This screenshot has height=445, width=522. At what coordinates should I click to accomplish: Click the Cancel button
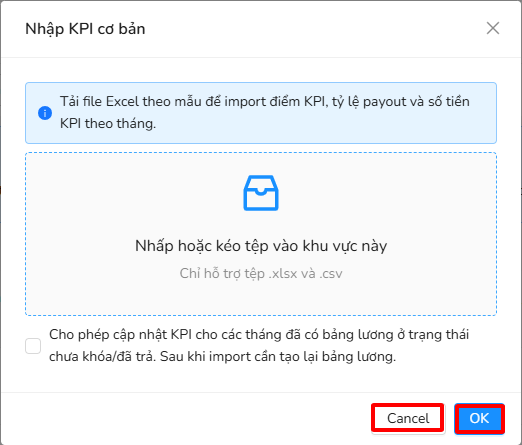coord(408,418)
